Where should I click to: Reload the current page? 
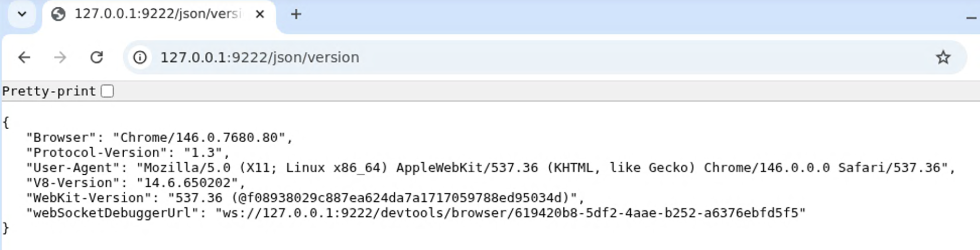pyautogui.click(x=97, y=57)
